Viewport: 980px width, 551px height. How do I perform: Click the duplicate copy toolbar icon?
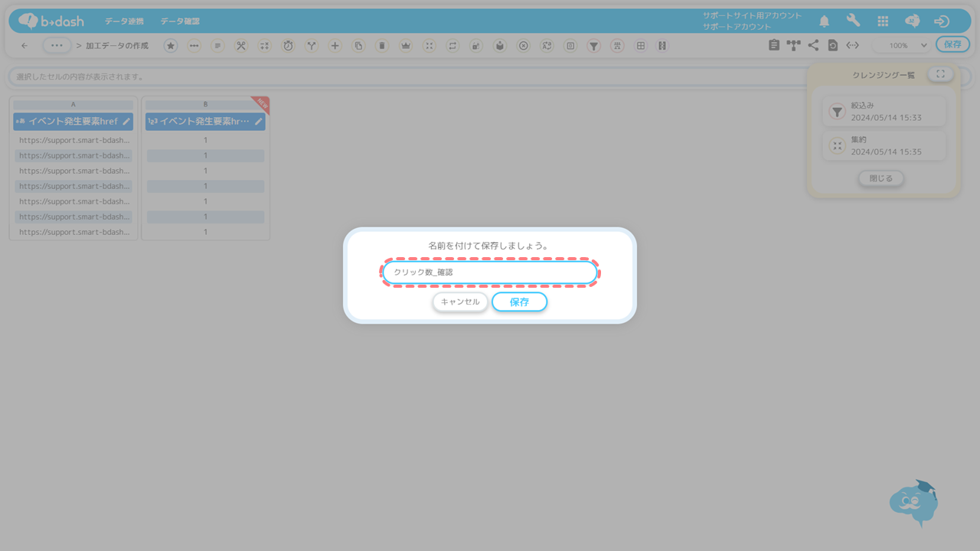click(358, 46)
